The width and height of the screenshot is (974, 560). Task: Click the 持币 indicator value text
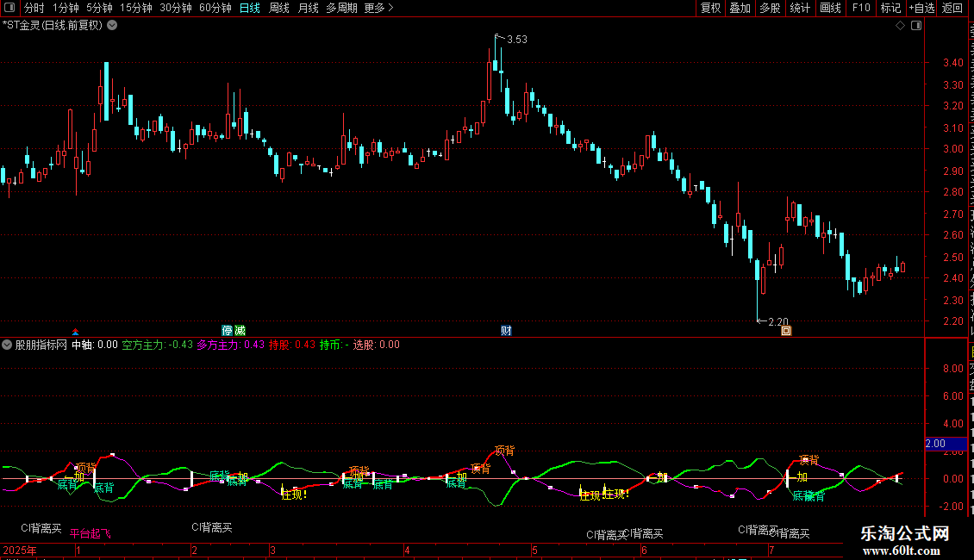tap(334, 345)
